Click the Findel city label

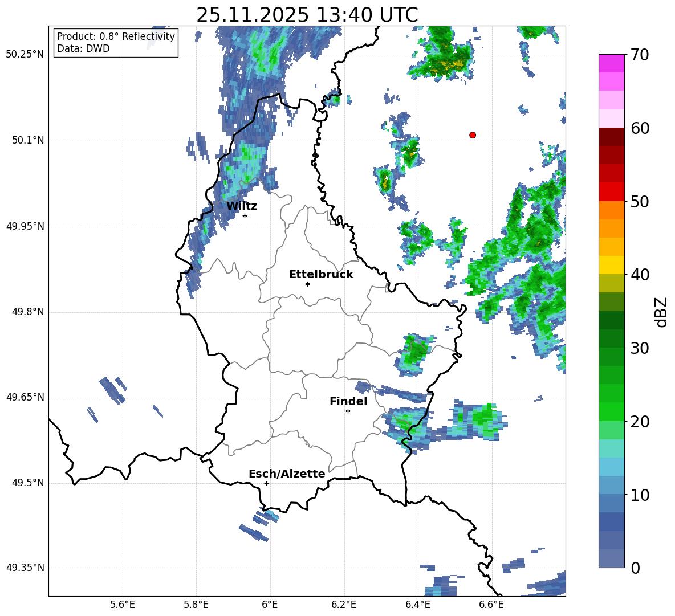[x=348, y=401]
